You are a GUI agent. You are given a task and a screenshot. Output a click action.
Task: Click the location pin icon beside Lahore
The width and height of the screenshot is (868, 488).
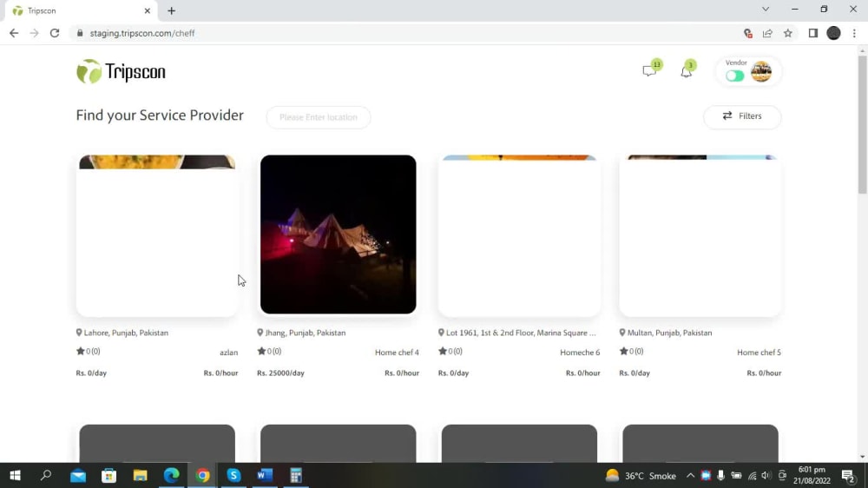coord(79,333)
